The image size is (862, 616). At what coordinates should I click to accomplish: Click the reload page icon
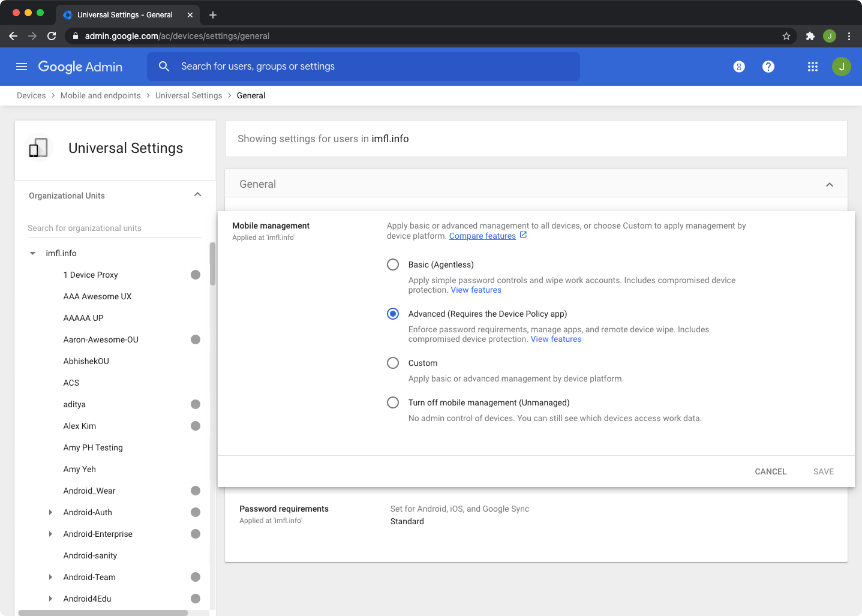point(52,36)
